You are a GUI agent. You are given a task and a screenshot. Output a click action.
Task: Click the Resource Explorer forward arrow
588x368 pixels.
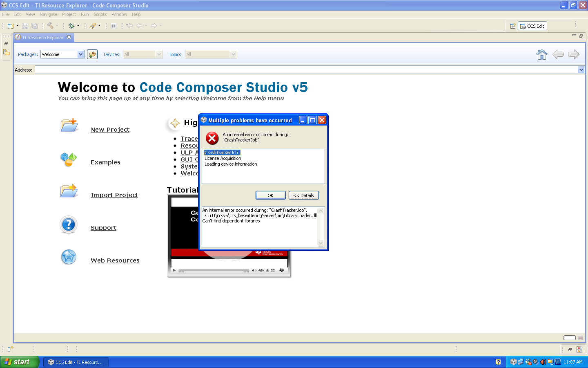[574, 54]
